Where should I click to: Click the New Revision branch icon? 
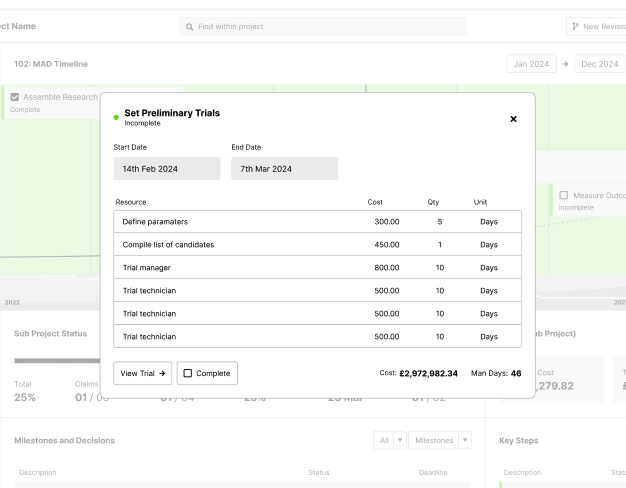[x=574, y=26]
